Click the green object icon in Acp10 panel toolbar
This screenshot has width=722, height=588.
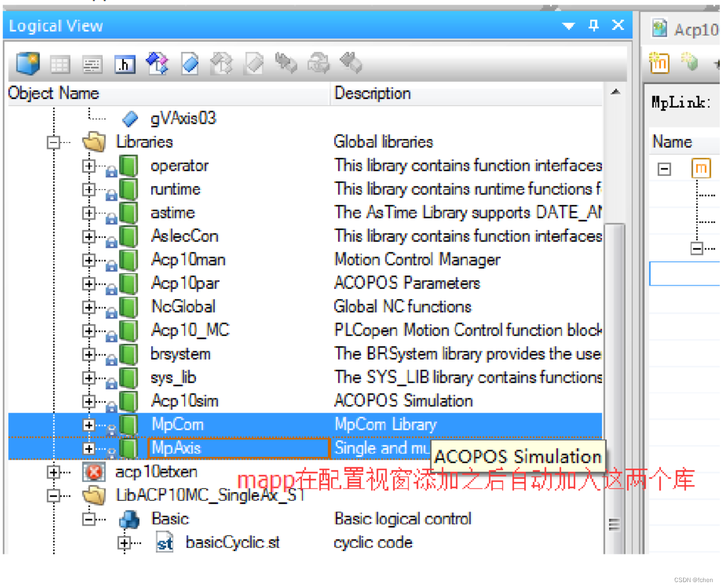[690, 61]
